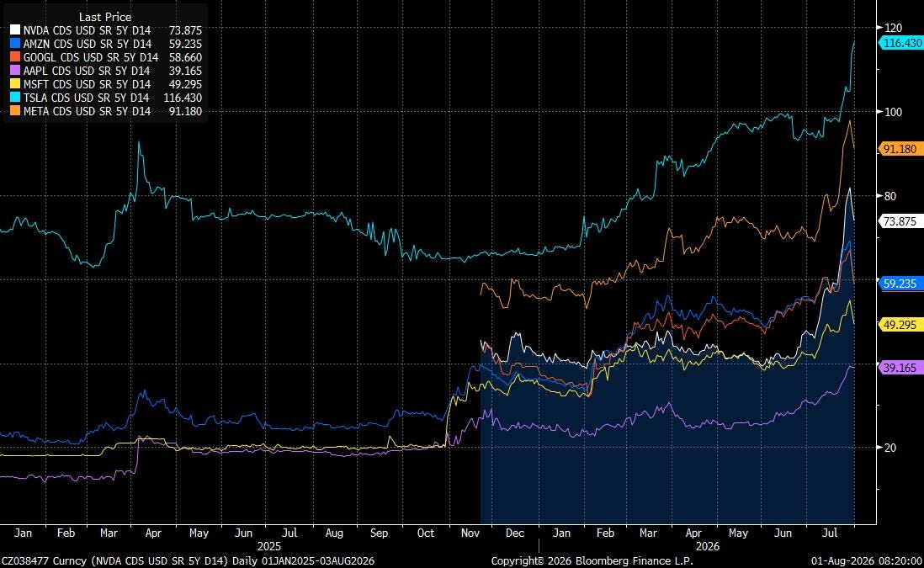Click the purple 39.165 axis price tag
Screen dimensions: 924x568
901,368
